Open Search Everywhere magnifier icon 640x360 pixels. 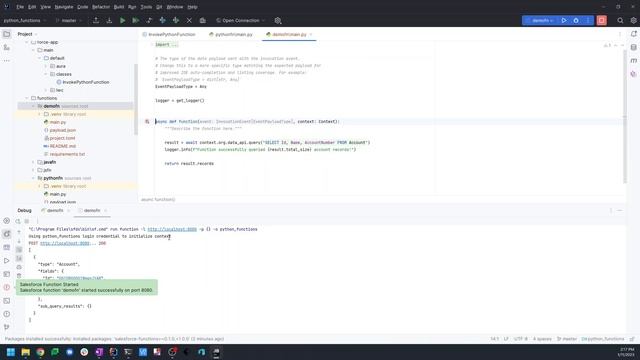620,20
